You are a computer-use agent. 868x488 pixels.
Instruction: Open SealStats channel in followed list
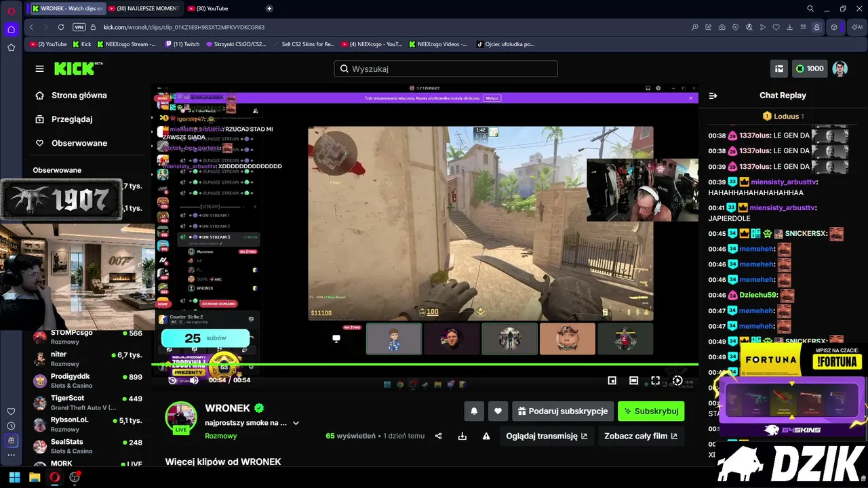[x=88, y=446]
